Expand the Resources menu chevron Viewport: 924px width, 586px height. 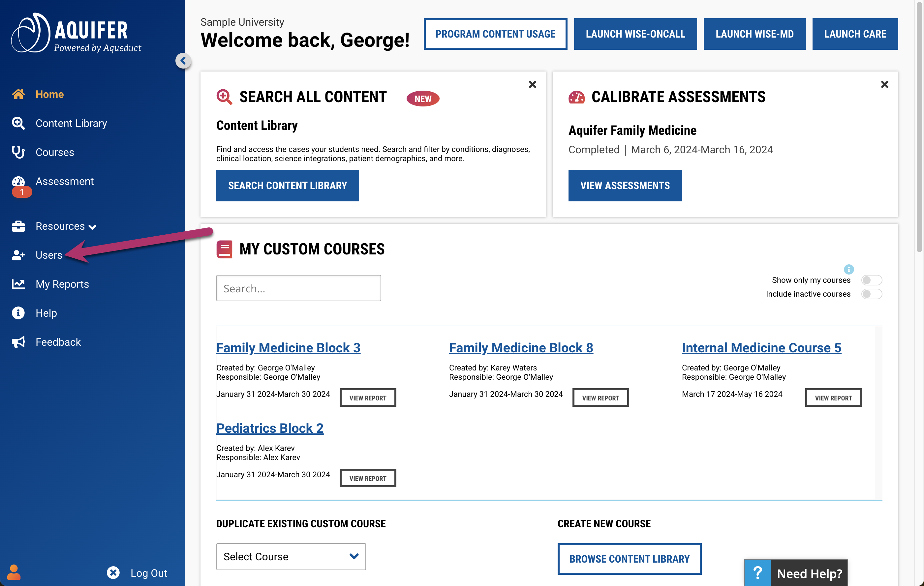point(92,227)
